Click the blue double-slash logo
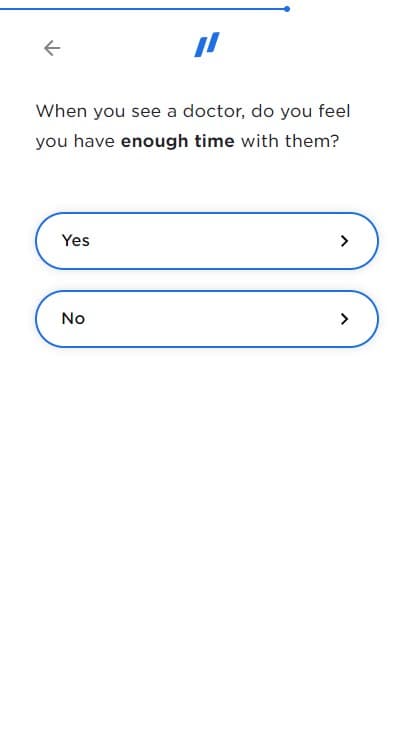This screenshot has height=736, width=414. [x=207, y=45]
